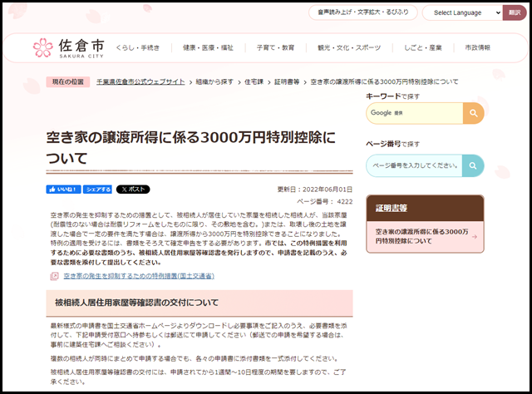
Task: Click the Facebook シェアする share button
Action: (x=97, y=190)
